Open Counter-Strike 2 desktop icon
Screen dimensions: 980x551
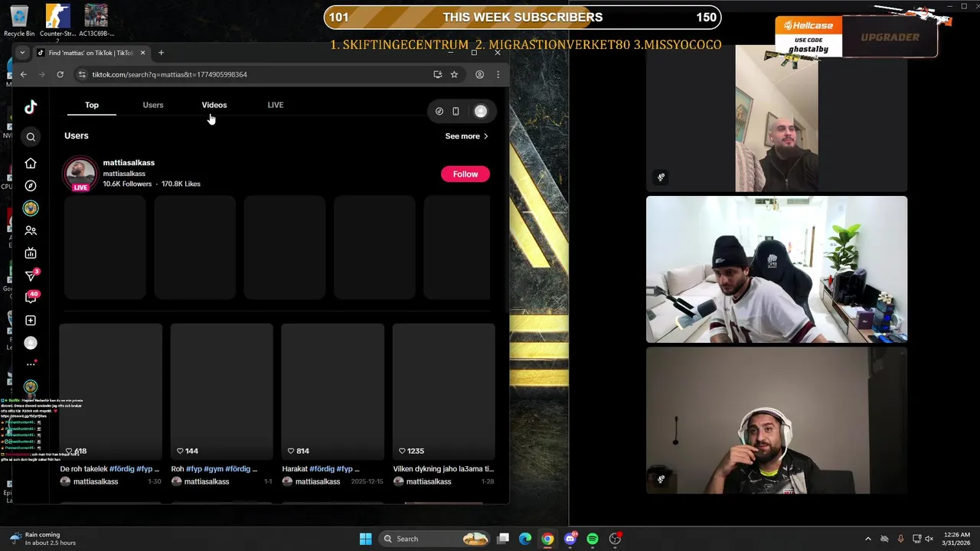coord(57,21)
